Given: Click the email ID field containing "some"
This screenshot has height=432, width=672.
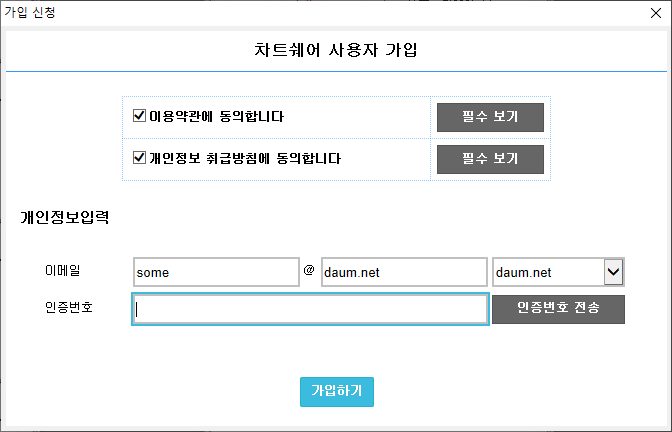Looking at the screenshot, I should [215, 272].
